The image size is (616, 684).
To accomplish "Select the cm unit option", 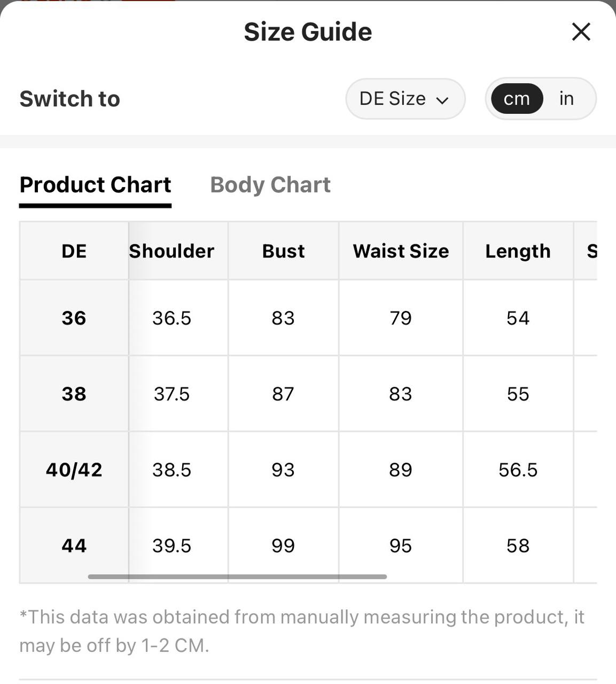I will (517, 99).
